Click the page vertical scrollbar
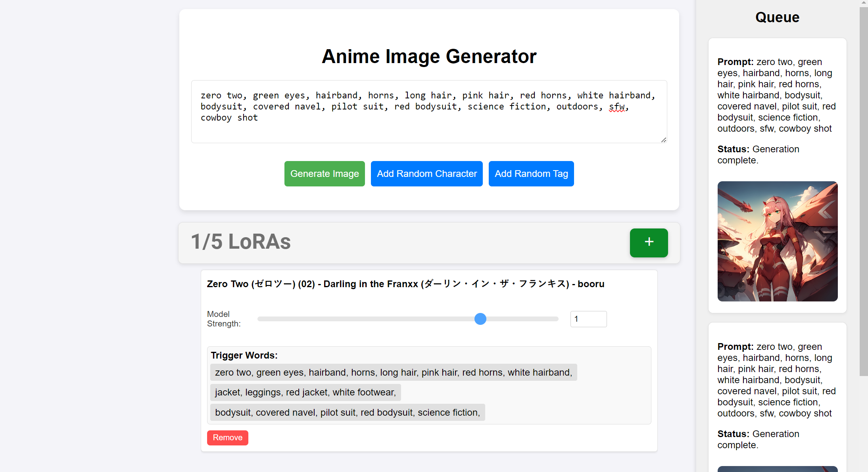The height and width of the screenshot is (472, 868). pyautogui.click(x=863, y=190)
